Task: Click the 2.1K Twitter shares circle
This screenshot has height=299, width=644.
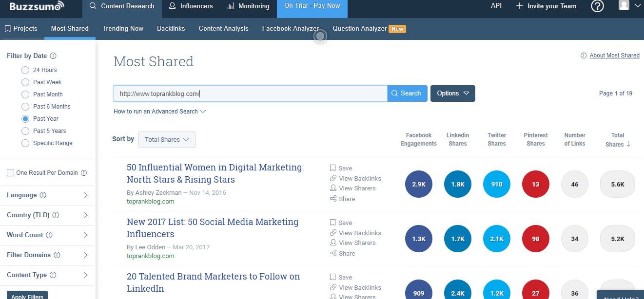Action: (x=497, y=239)
